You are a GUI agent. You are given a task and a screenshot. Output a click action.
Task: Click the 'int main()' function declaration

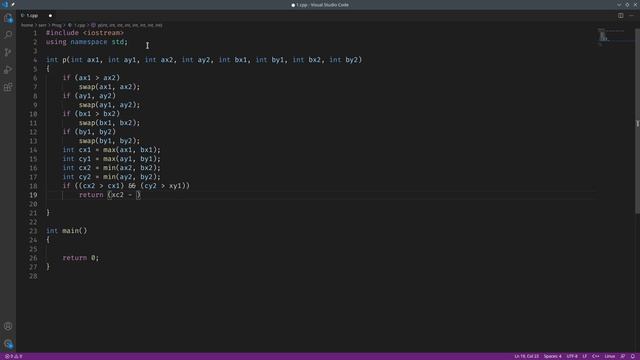pyautogui.click(x=67, y=231)
